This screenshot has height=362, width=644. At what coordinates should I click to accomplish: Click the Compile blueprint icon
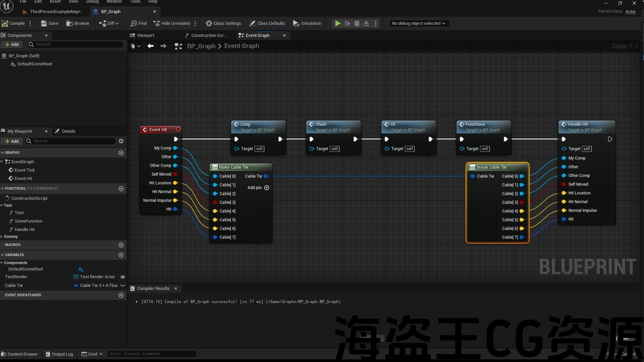point(5,23)
